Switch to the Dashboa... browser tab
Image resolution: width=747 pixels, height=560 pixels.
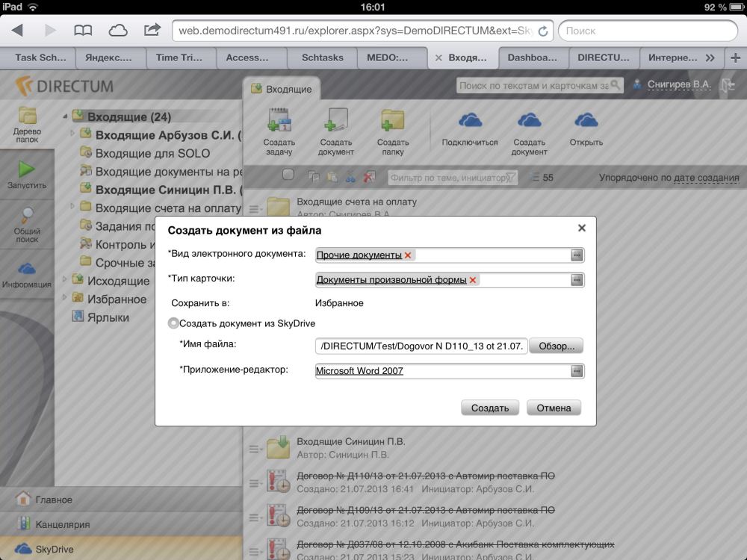tap(532, 57)
